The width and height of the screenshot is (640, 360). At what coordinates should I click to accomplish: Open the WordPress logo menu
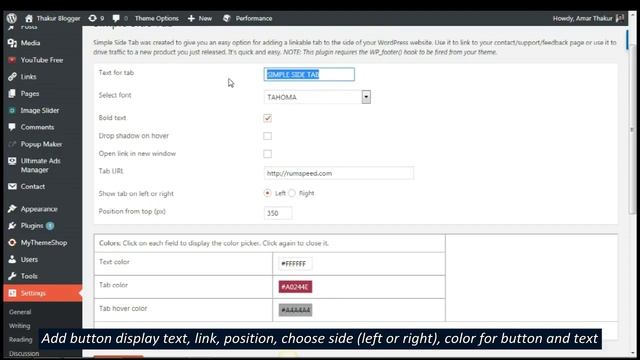click(11, 18)
